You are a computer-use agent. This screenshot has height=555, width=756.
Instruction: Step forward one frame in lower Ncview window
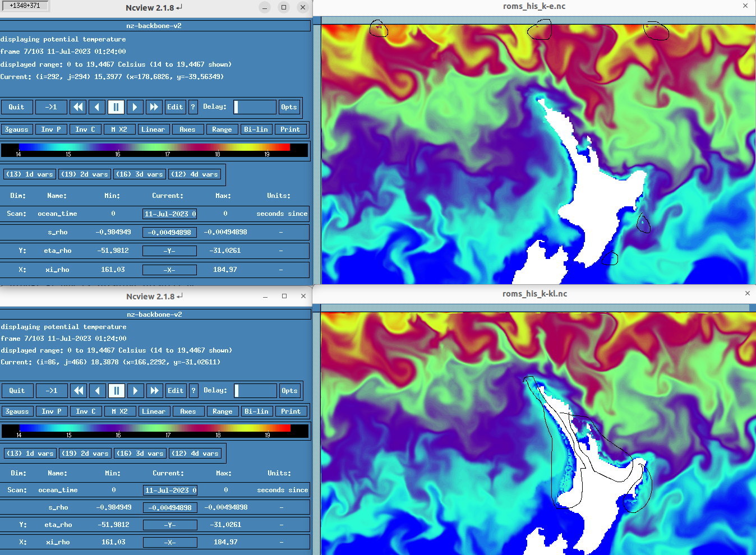[135, 391]
